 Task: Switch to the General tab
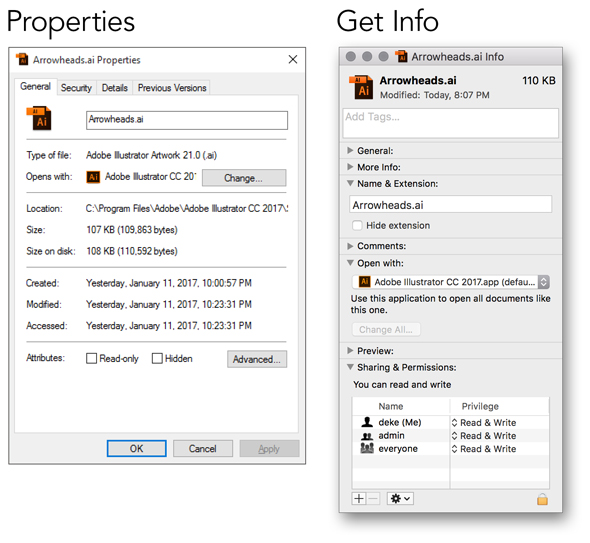click(x=35, y=87)
